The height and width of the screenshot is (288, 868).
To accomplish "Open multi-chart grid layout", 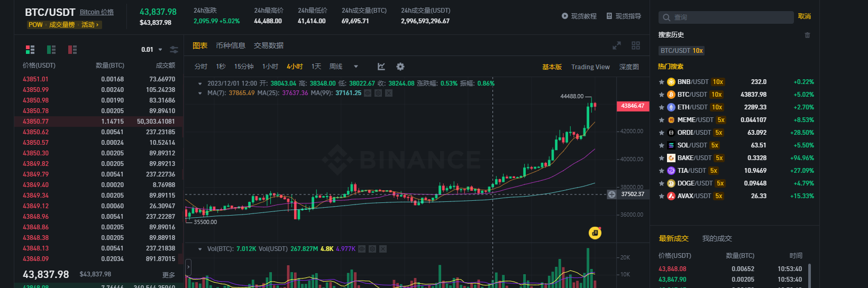I will click(x=636, y=45).
